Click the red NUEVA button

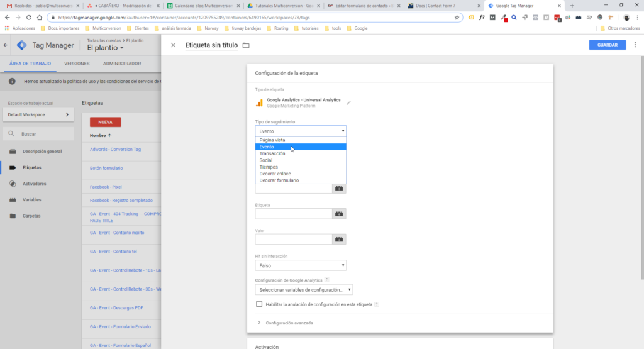tap(105, 122)
